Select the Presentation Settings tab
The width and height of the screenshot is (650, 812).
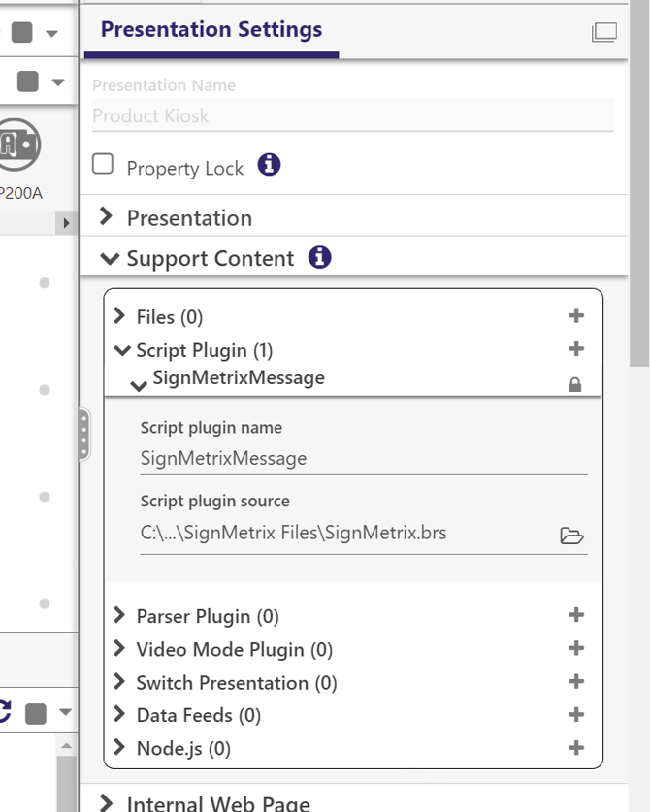click(211, 30)
